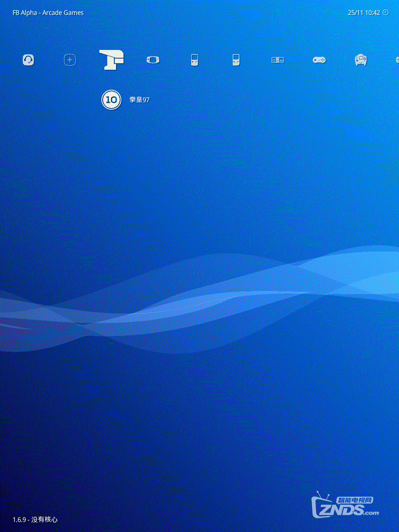Click the 25/11 10:42 date and time

pos(364,13)
